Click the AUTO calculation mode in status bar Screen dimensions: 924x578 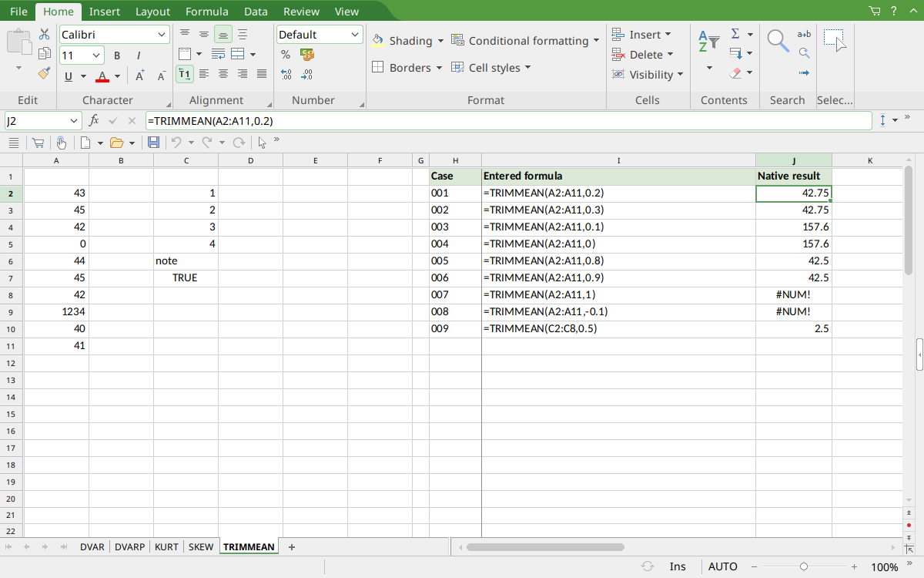723,566
